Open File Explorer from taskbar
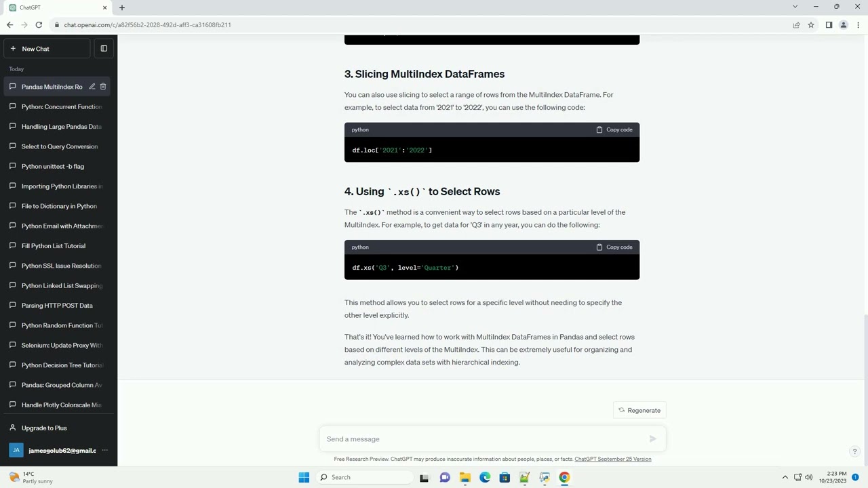This screenshot has width=868, height=488. [465, 477]
